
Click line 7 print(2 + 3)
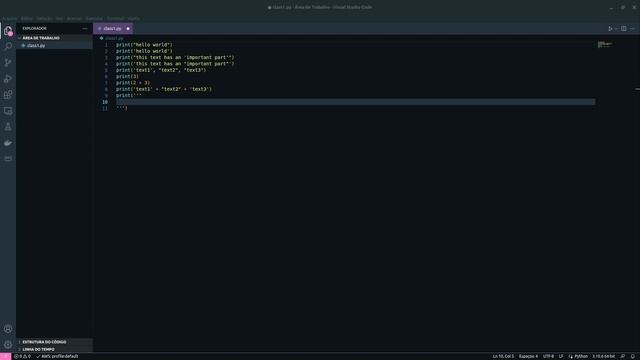tap(133, 83)
